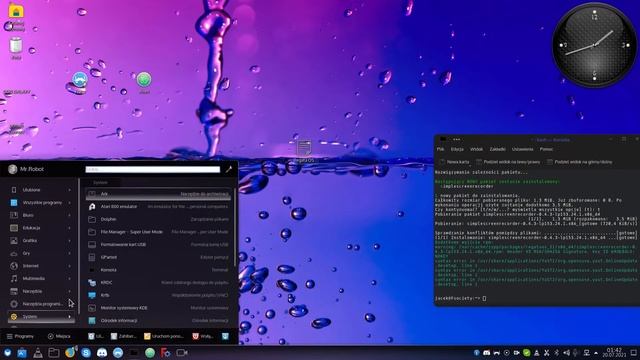Click the Uruchom pono... restart button
The image size is (640, 360).
164,336
